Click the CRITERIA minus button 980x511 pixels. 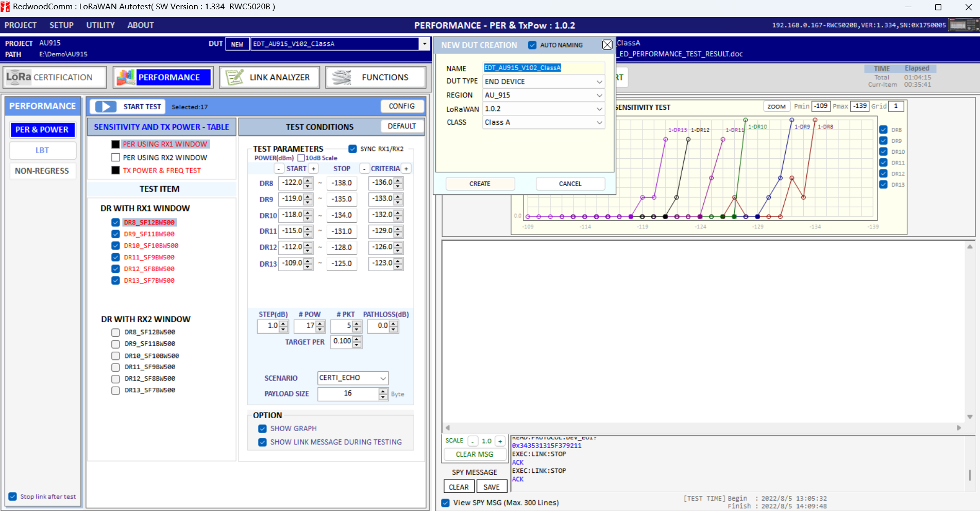tap(364, 169)
